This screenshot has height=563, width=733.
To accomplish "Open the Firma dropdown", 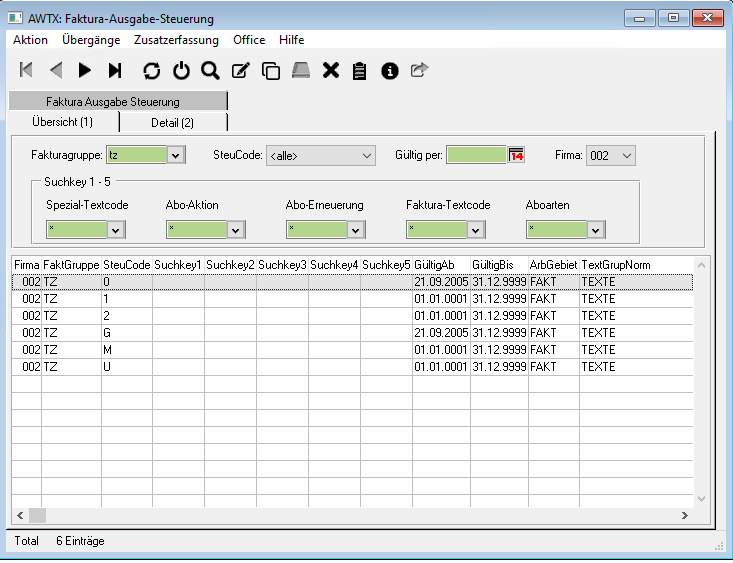I will 627,155.
